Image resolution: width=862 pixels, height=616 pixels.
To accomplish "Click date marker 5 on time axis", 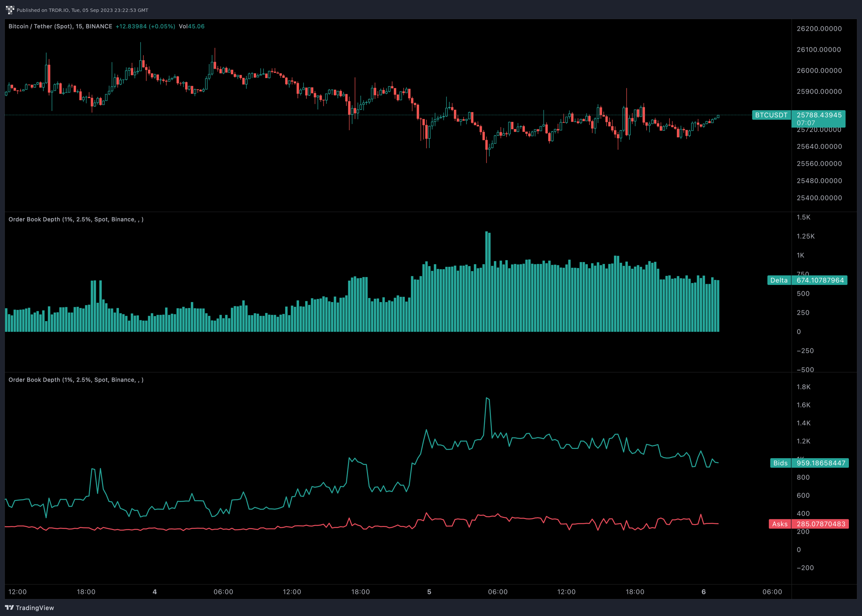I will click(429, 592).
